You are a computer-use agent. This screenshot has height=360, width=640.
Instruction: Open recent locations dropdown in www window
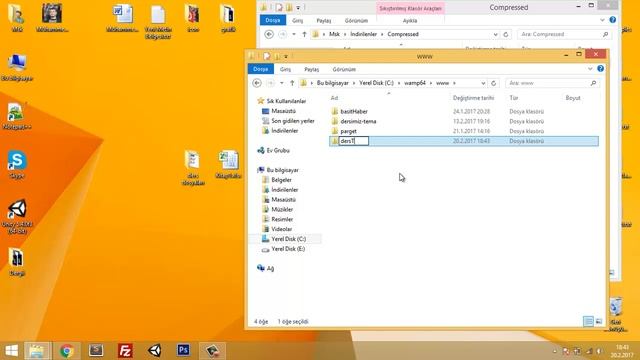282,83
